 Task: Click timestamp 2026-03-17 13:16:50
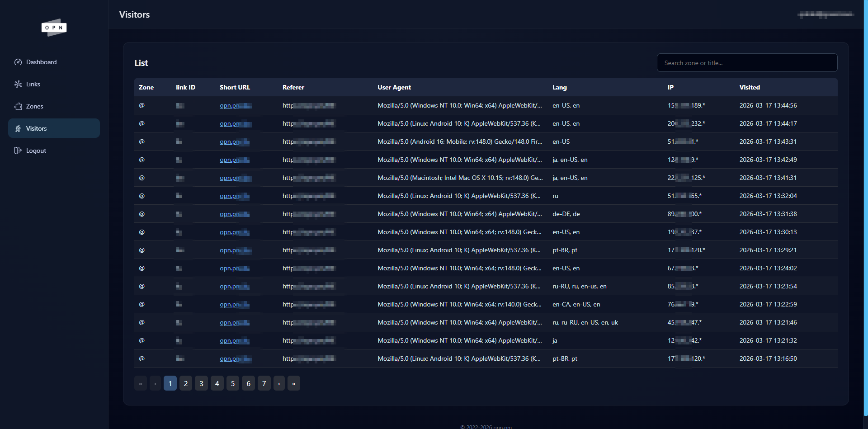(768, 358)
